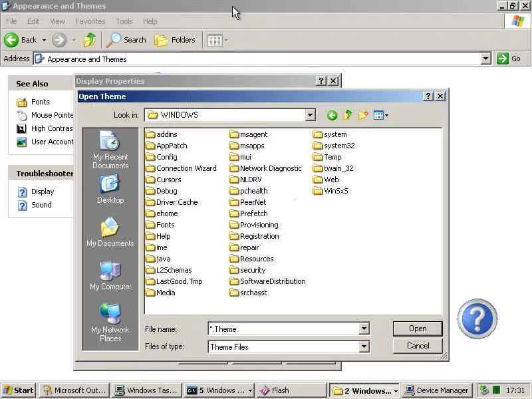Select the Media folder
This screenshot has width=532, height=399.
click(160, 293)
